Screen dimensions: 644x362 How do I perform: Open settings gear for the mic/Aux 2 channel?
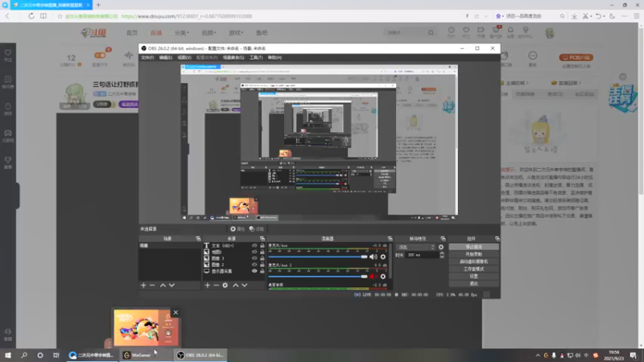[x=383, y=277]
